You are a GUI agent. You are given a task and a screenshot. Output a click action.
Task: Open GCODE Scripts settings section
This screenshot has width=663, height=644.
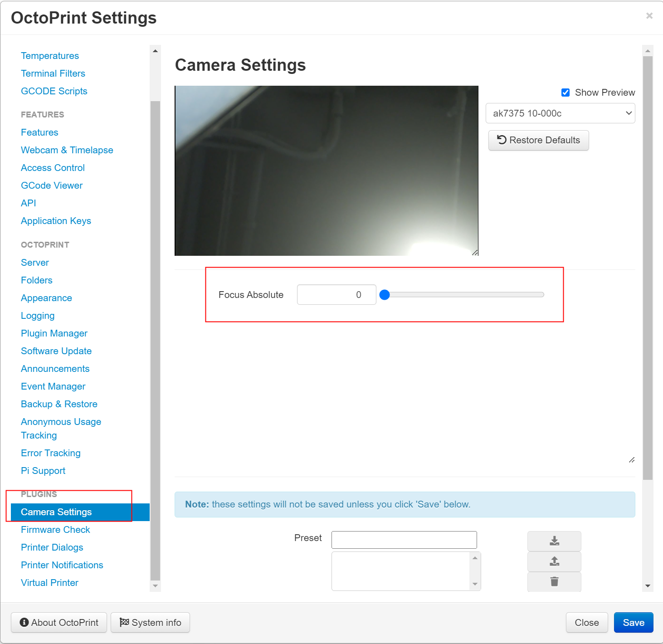coord(54,91)
